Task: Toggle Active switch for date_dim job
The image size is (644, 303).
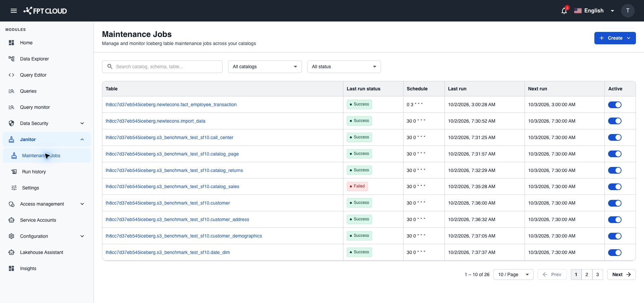Action: click(x=614, y=253)
